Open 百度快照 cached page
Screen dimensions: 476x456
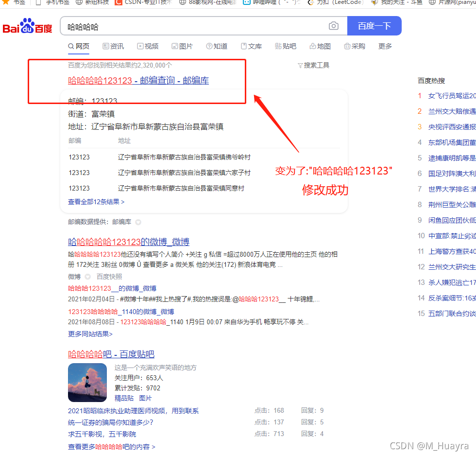coord(109,277)
